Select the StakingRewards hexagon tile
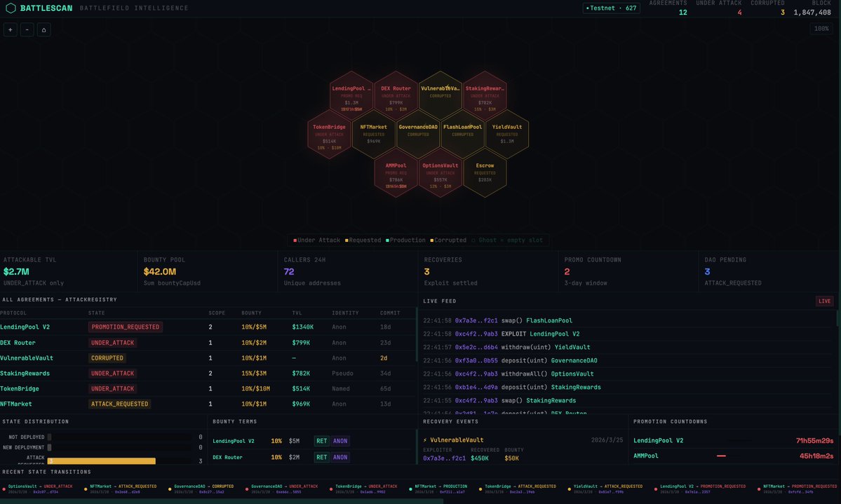 (x=485, y=95)
